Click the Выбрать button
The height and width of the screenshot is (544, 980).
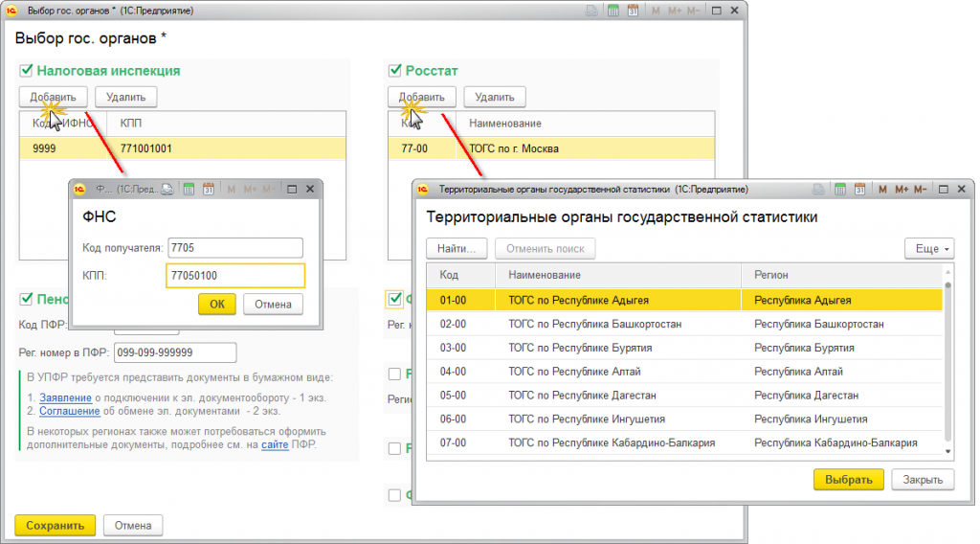click(848, 480)
